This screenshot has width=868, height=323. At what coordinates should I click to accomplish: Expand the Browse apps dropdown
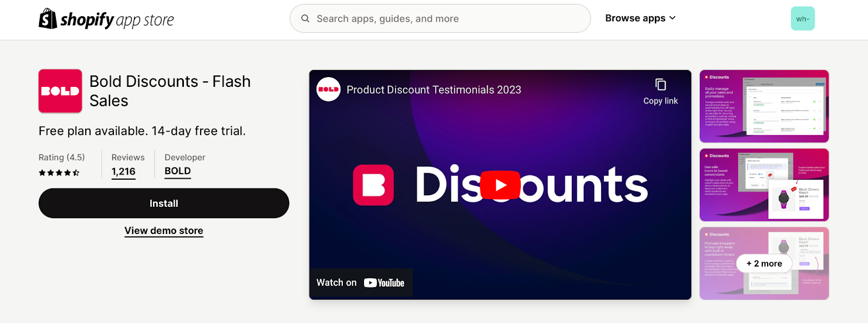coord(640,18)
